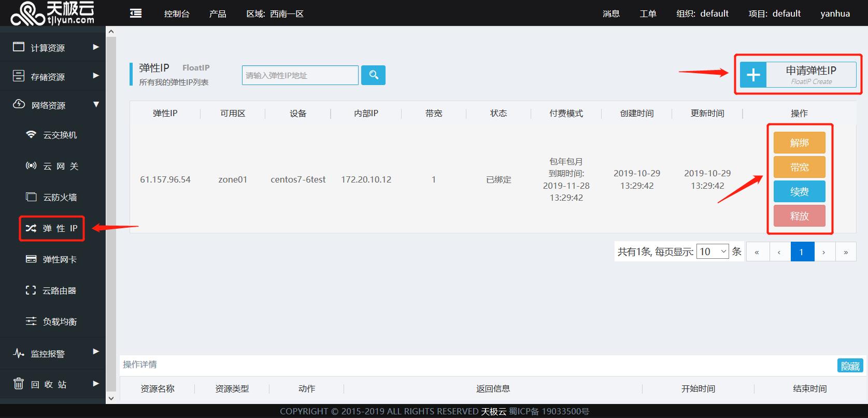868x418 pixels.
Task: Open 云路由器 router sidebar item
Action: tap(52, 290)
